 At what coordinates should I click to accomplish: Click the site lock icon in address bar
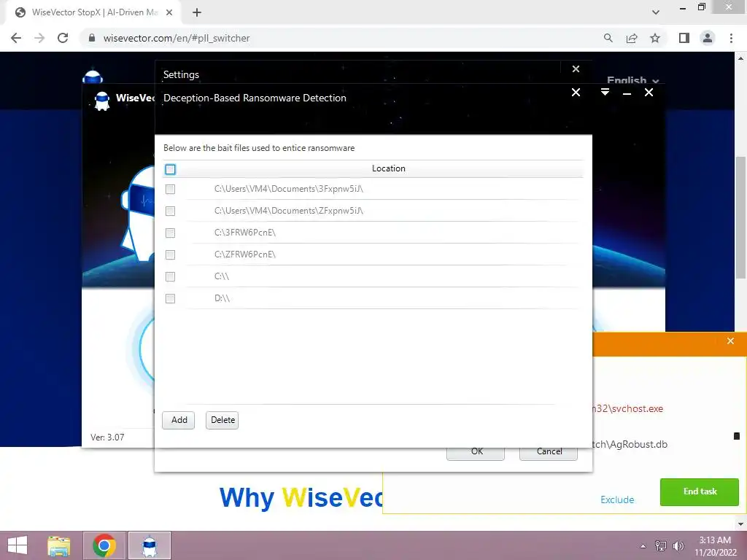[x=92, y=38]
